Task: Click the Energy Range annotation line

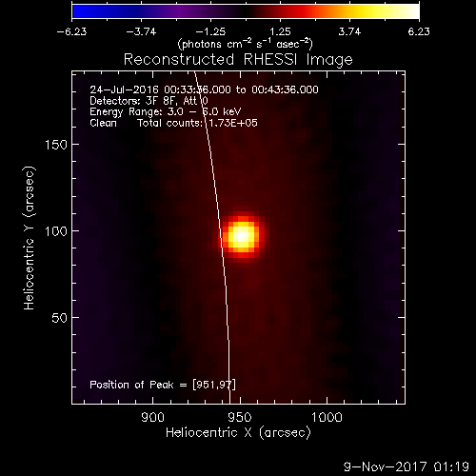Action: 166,111
